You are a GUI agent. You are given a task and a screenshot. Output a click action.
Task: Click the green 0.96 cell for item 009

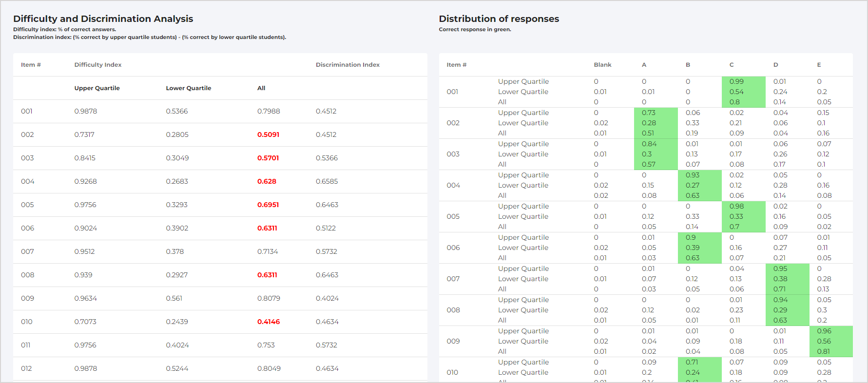coord(824,331)
